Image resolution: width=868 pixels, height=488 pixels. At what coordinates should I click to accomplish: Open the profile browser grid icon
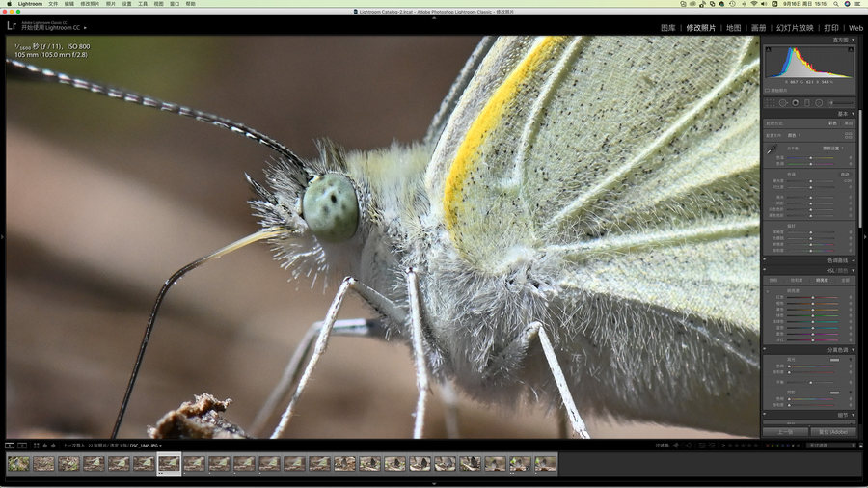[x=849, y=135]
